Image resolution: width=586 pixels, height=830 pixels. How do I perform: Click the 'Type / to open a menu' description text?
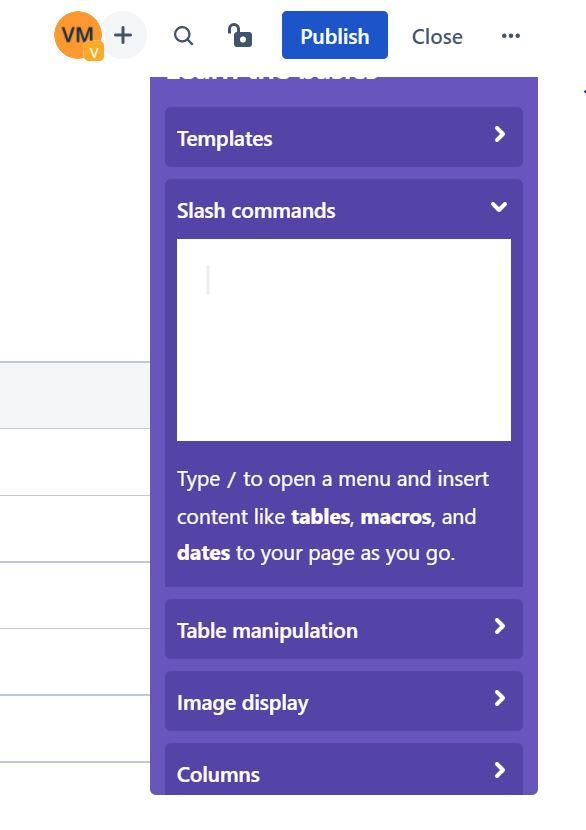[333, 516]
